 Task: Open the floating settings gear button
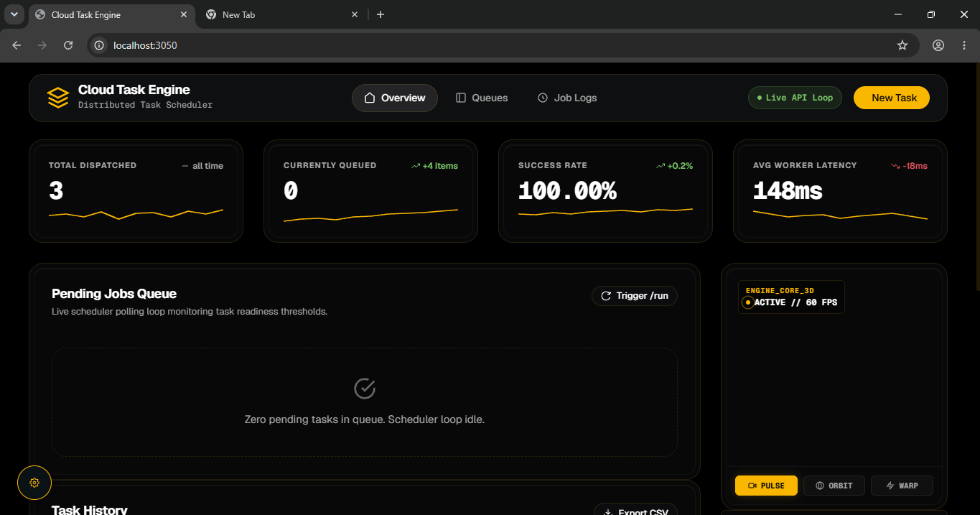(x=34, y=483)
